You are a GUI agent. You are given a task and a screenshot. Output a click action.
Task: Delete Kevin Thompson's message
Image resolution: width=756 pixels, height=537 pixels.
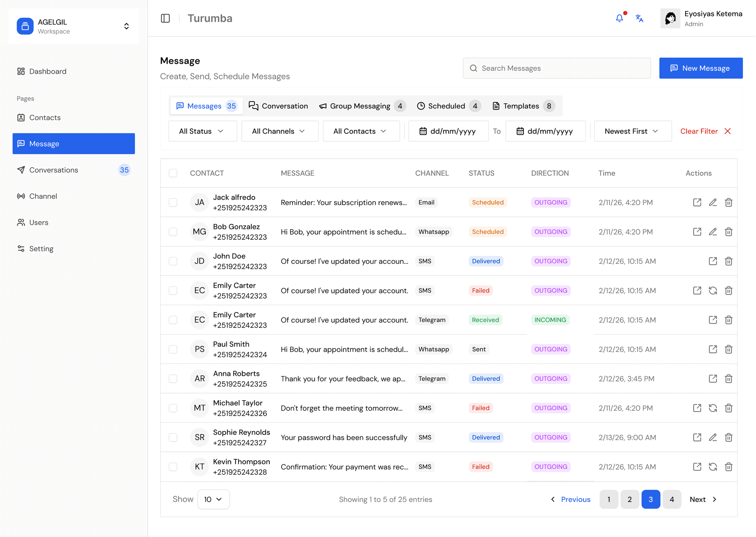pos(729,467)
